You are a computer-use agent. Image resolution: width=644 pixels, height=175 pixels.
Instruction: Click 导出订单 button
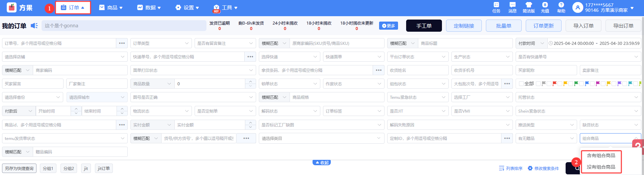(x=623, y=26)
